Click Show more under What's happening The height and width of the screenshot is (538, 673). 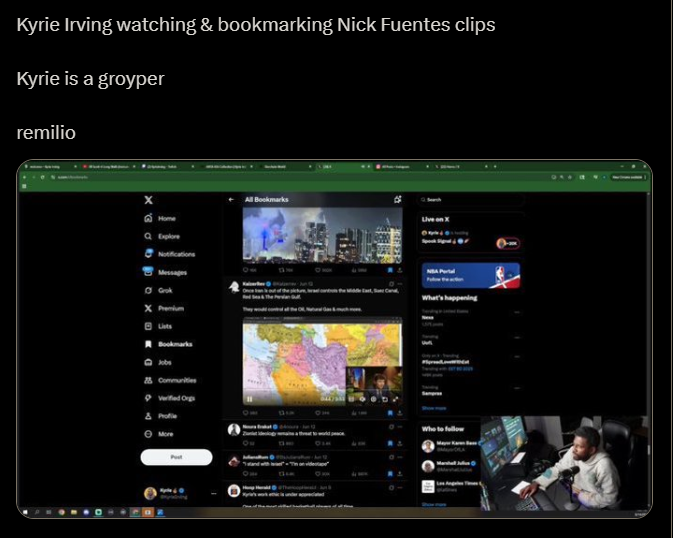[434, 408]
